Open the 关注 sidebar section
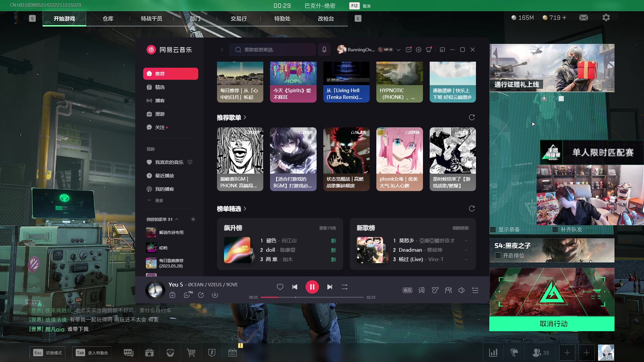The height and width of the screenshot is (362, 644). point(171,127)
